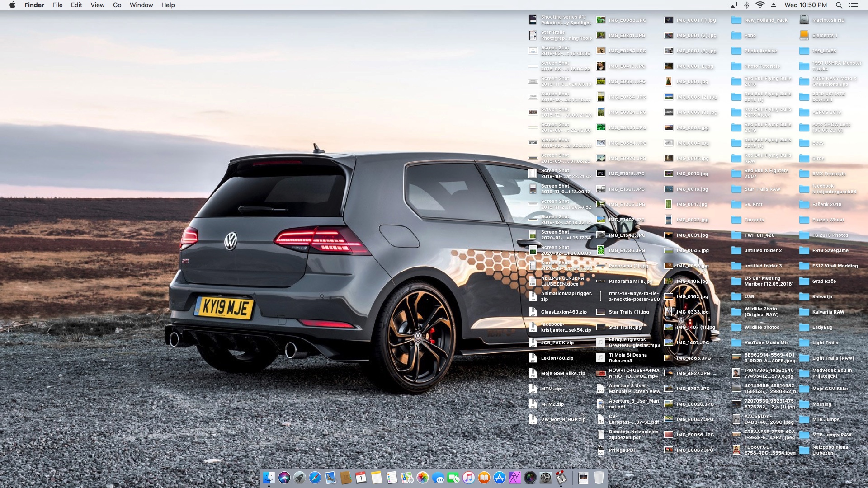Screen dimensions: 868x488
Task: Open Safari from the Dock
Action: click(x=315, y=478)
